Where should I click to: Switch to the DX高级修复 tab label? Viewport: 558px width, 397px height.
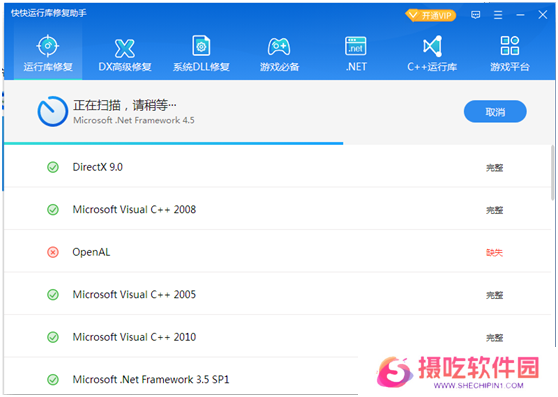125,67
